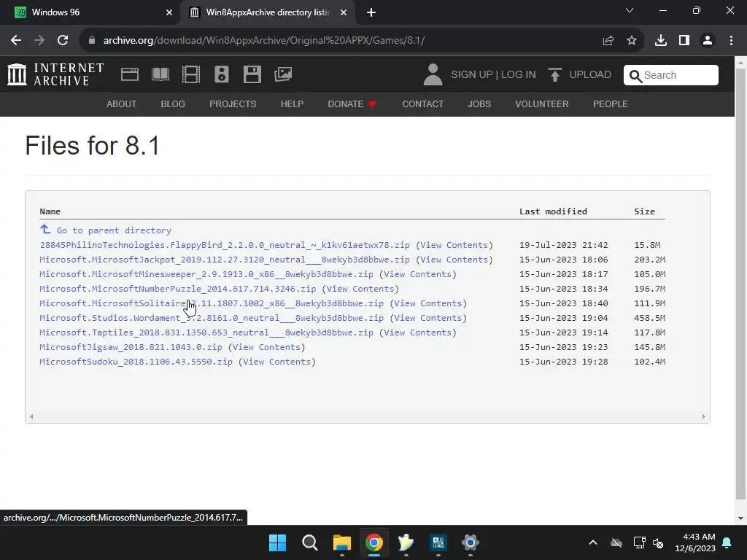Open BLOG menu item
The height and width of the screenshot is (560, 747).
(x=173, y=104)
